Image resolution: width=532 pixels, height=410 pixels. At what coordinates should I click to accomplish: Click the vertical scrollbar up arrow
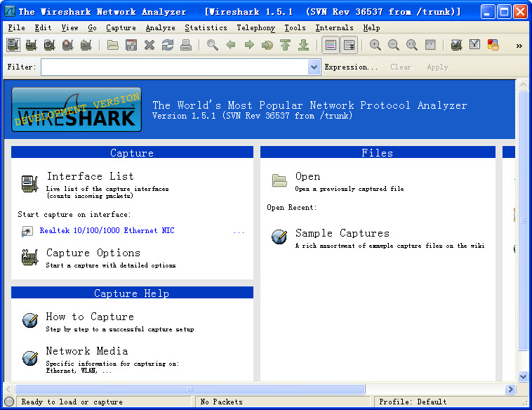tap(523, 84)
